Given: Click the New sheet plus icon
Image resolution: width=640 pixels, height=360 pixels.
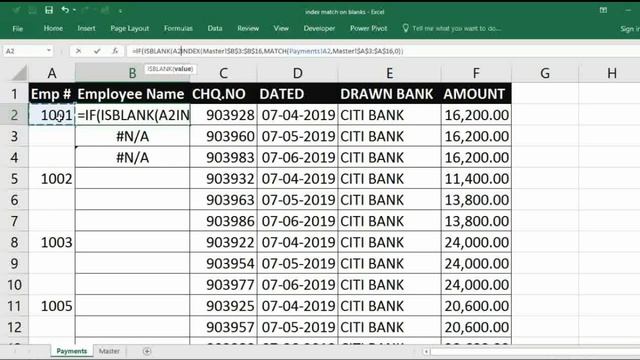Looking at the screenshot, I should pyautogui.click(x=147, y=351).
